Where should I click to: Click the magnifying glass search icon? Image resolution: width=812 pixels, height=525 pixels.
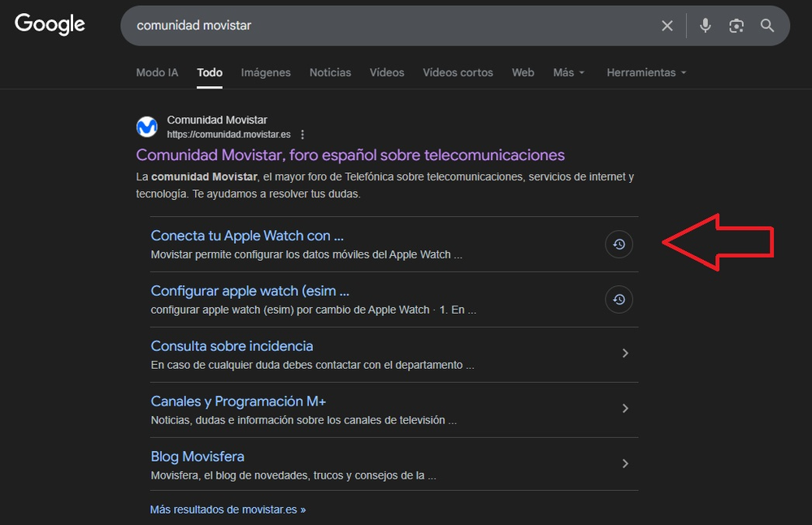[x=767, y=26]
